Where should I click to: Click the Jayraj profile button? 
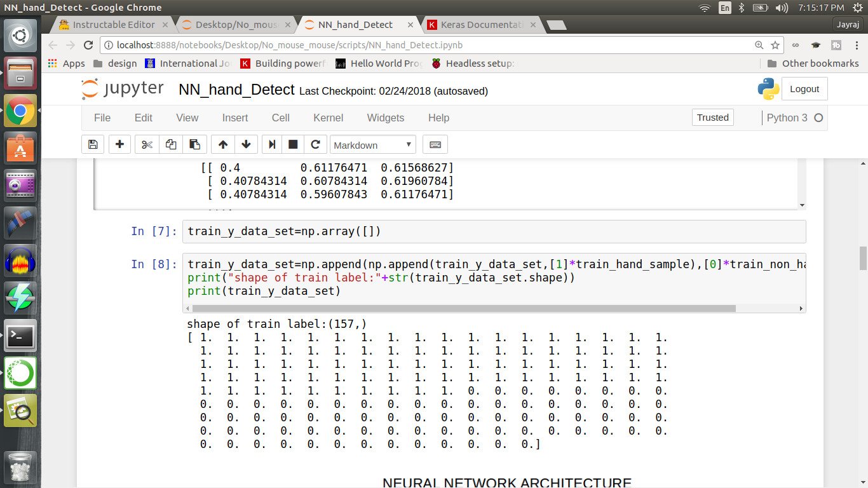(x=848, y=25)
